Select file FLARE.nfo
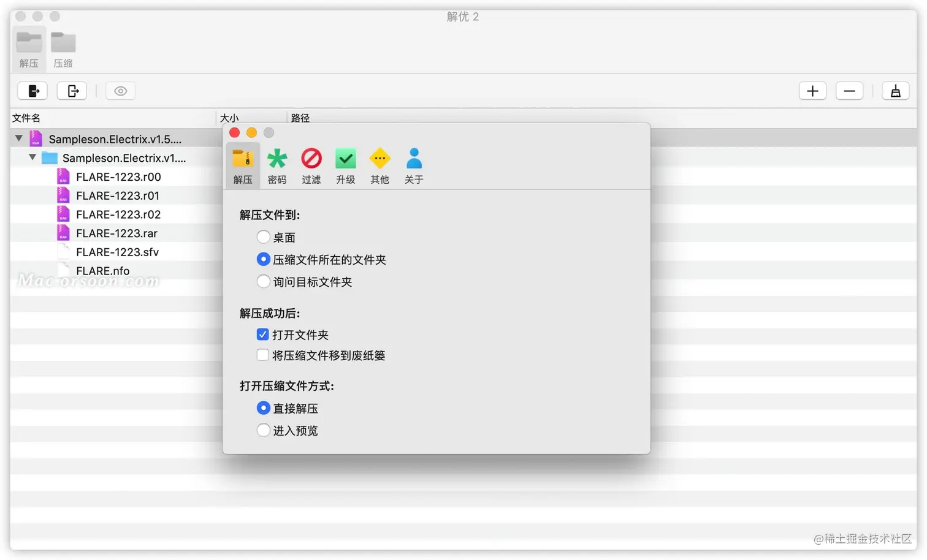The height and width of the screenshot is (560, 927). (x=102, y=271)
